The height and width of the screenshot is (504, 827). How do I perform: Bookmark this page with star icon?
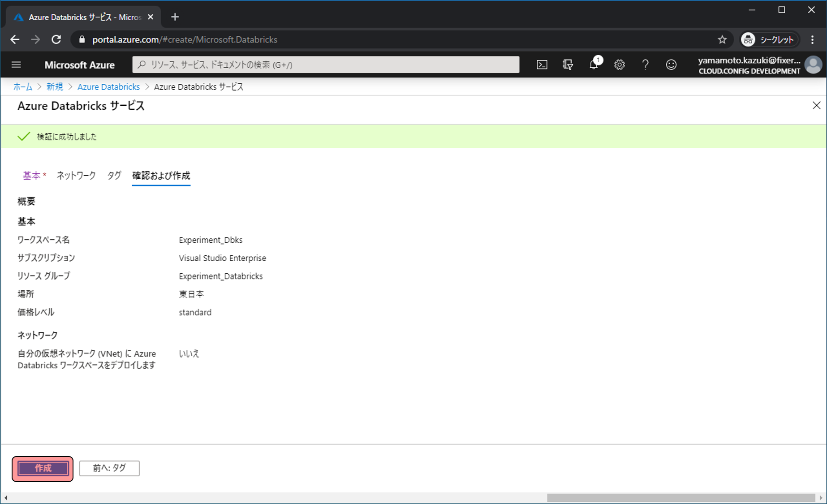point(722,40)
